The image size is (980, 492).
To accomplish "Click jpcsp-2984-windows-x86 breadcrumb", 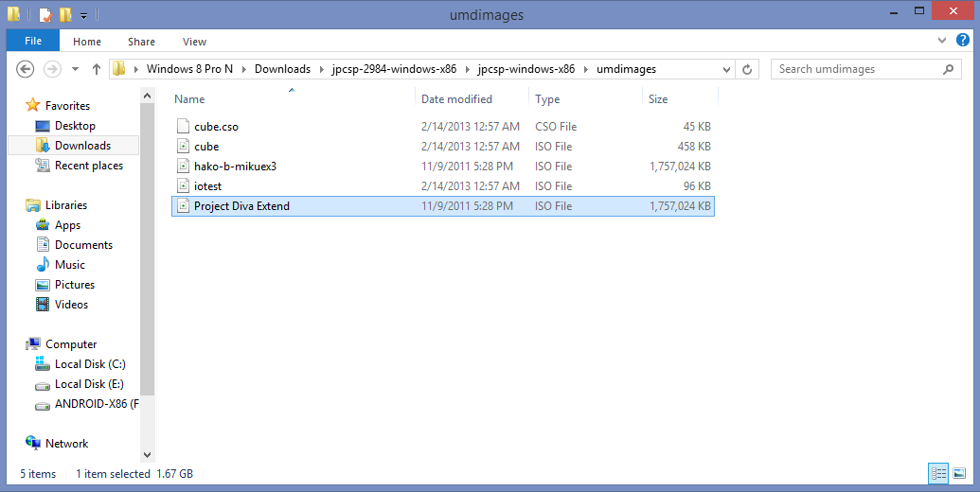I will point(394,69).
